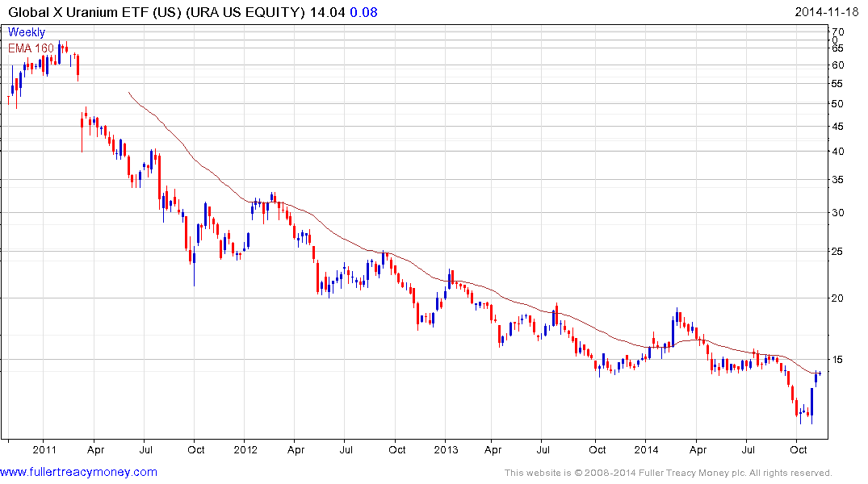The width and height of the screenshot is (868, 484).
Task: Click the y-axis label 30
Action: tap(838, 213)
